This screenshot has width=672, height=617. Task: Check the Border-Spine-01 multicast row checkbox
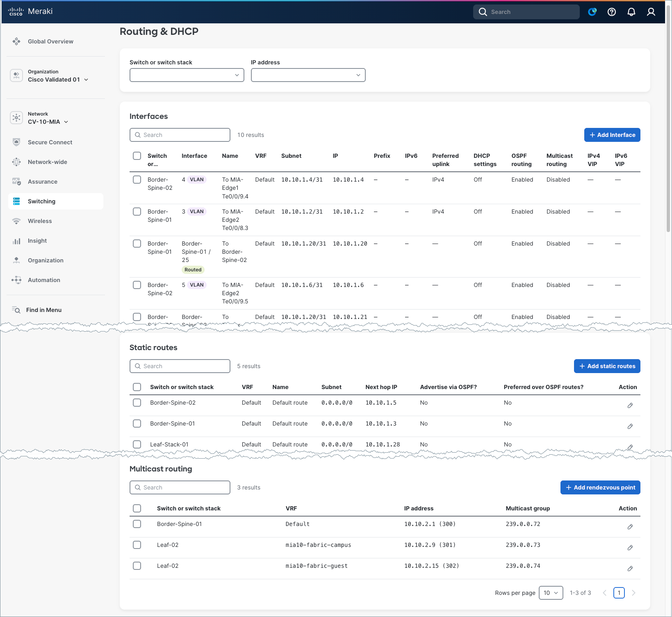point(137,524)
